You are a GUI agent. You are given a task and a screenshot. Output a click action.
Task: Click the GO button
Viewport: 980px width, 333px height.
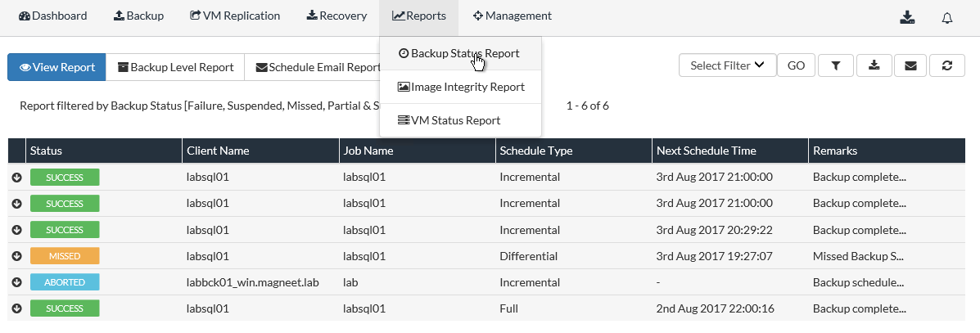click(796, 66)
